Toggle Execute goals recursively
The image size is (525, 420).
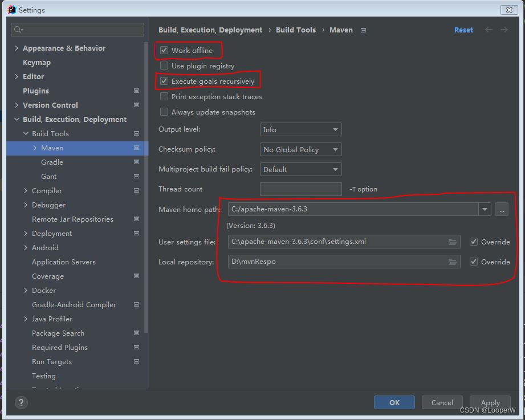point(164,81)
